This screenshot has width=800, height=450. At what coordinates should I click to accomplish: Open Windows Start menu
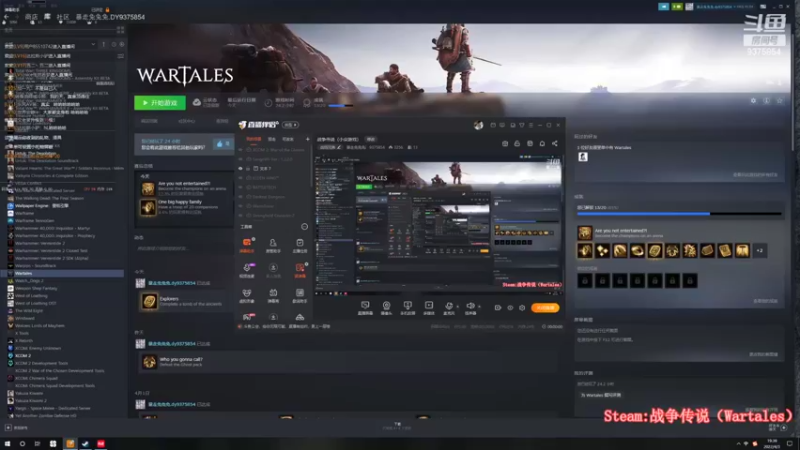point(7,444)
